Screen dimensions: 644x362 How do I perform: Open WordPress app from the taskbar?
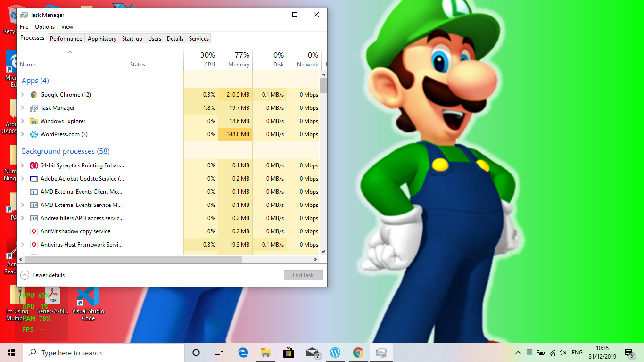point(335,353)
